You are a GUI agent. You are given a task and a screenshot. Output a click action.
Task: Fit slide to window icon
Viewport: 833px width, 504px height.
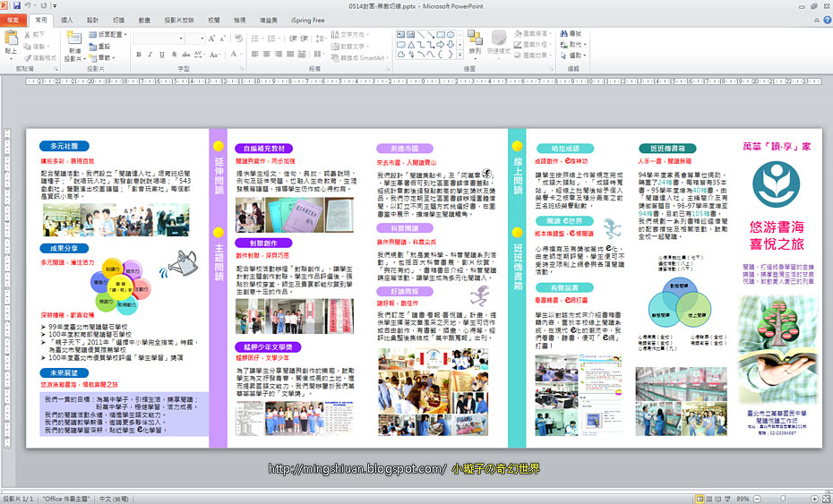click(827, 500)
